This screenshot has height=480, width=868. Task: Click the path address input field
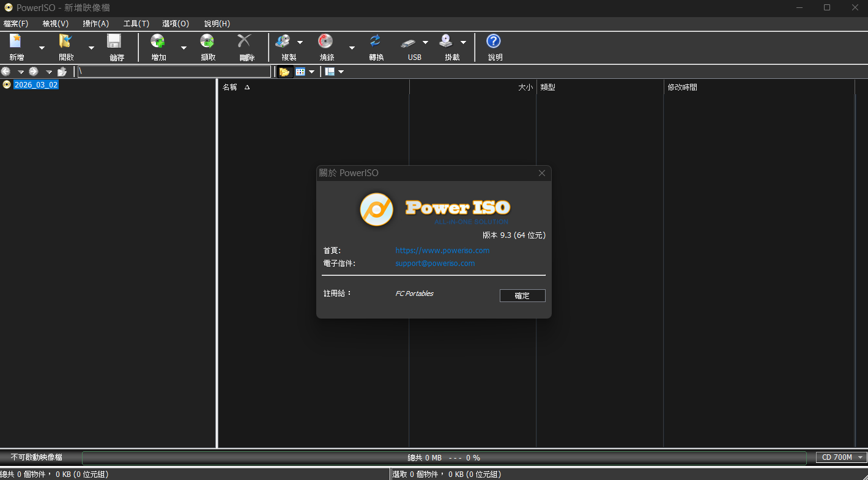(x=174, y=72)
